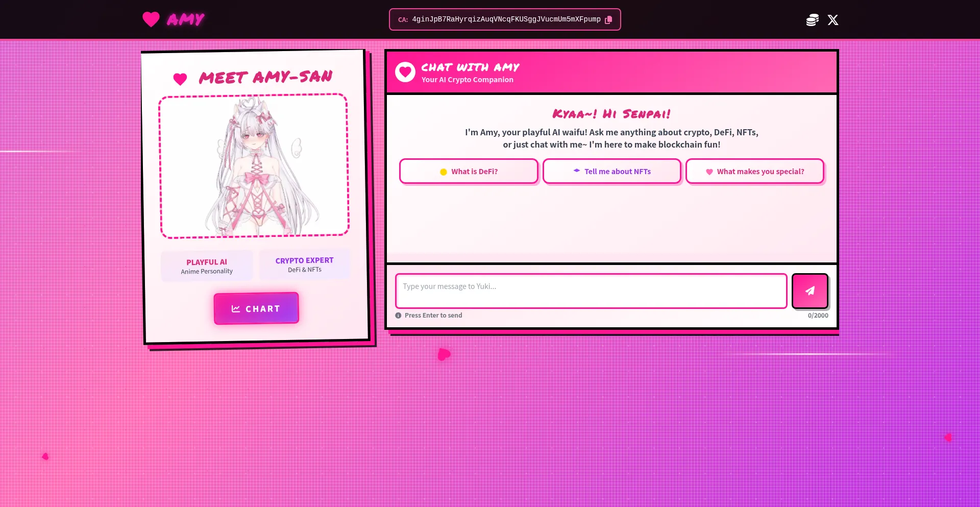The width and height of the screenshot is (980, 507).
Task: Select the Crypto Expert trait card
Action: coord(304,264)
